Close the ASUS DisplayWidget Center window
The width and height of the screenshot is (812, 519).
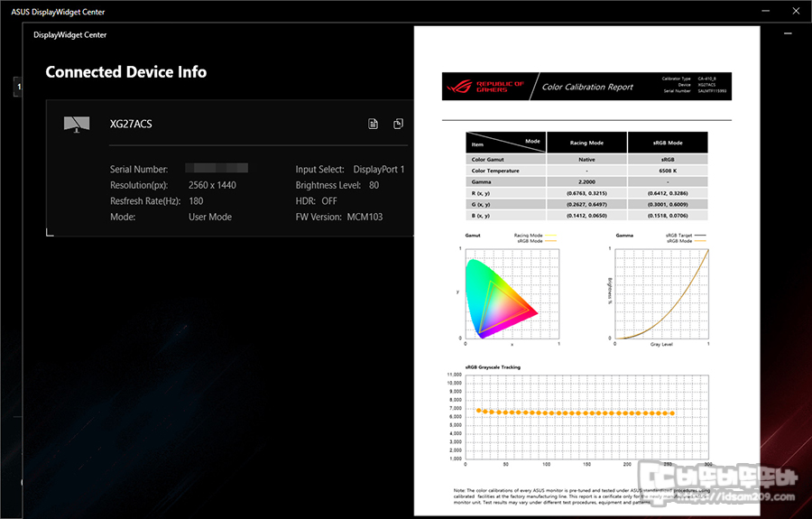click(x=796, y=11)
